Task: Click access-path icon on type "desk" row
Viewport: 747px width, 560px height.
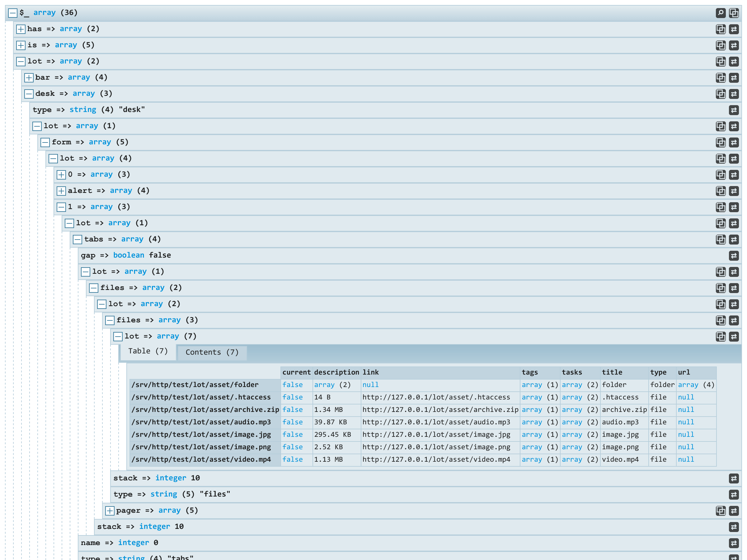Action: click(x=734, y=110)
